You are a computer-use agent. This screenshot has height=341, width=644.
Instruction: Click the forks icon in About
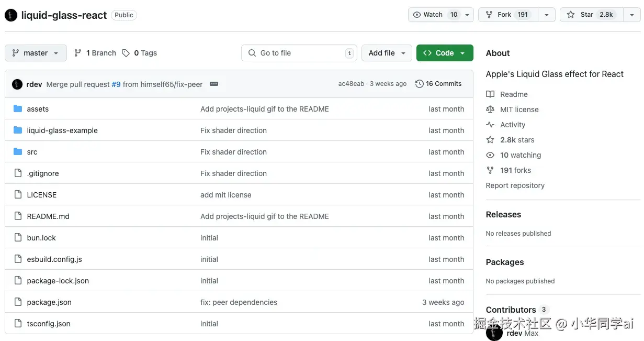coord(490,170)
